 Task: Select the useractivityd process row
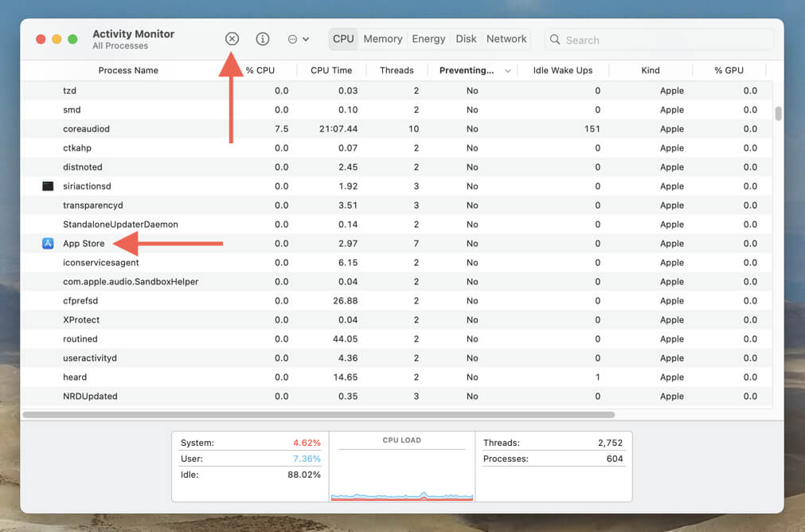[x=397, y=358]
